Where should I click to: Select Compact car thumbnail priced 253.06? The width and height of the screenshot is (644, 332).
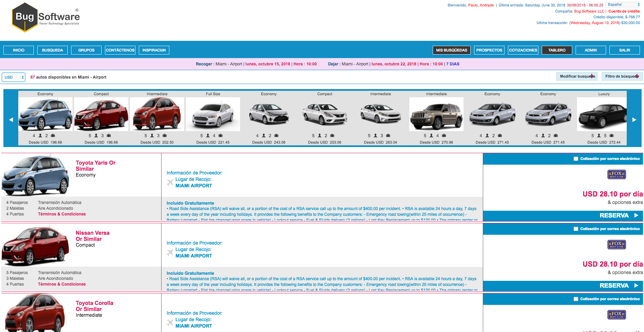[325, 114]
